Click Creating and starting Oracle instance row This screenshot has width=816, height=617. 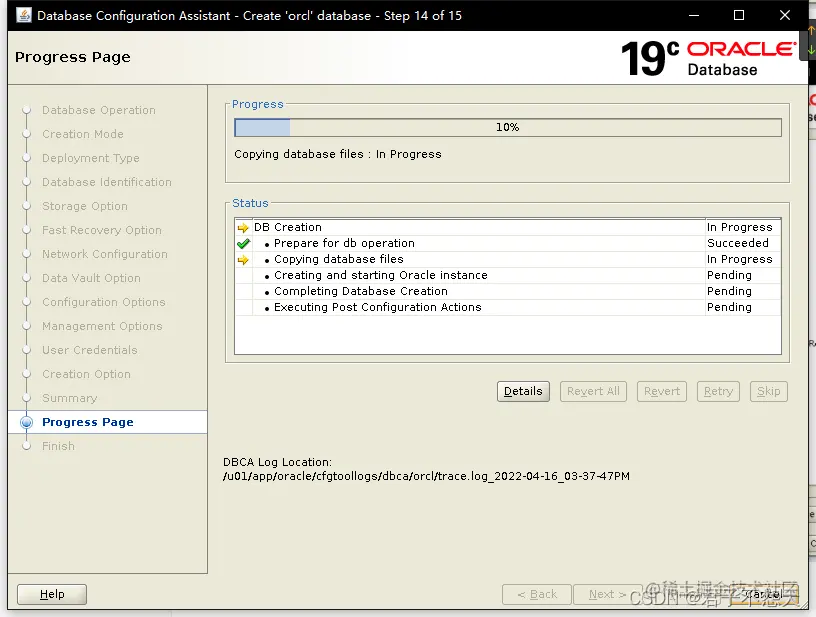tap(508, 275)
